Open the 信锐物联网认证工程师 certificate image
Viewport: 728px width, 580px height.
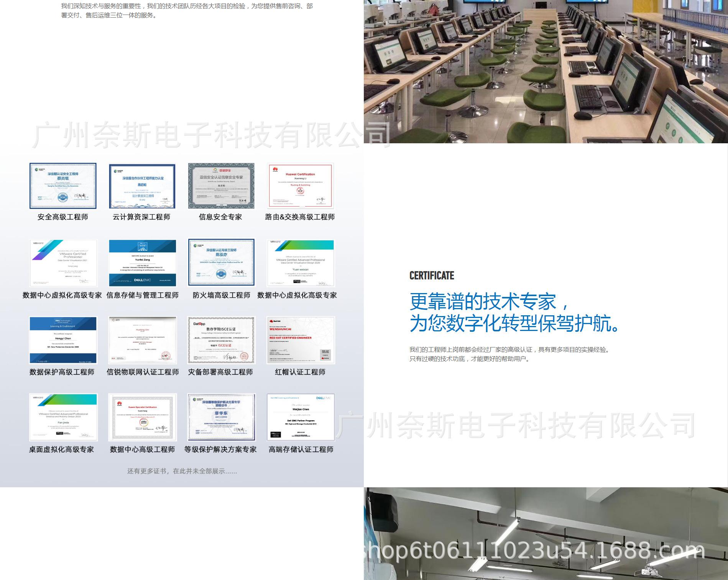pyautogui.click(x=143, y=339)
